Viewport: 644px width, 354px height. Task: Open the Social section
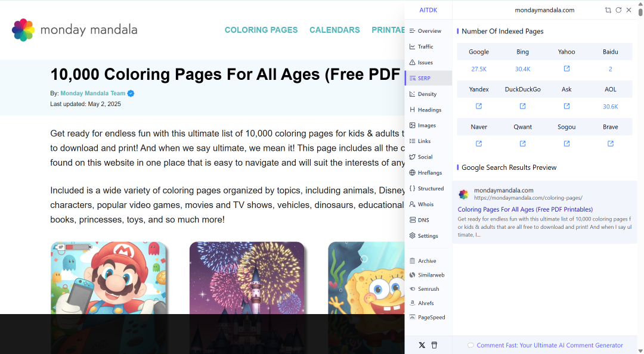point(428,157)
